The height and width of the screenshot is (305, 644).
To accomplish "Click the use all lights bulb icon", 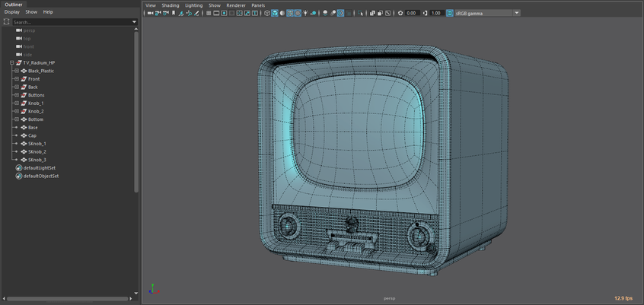I will [306, 13].
